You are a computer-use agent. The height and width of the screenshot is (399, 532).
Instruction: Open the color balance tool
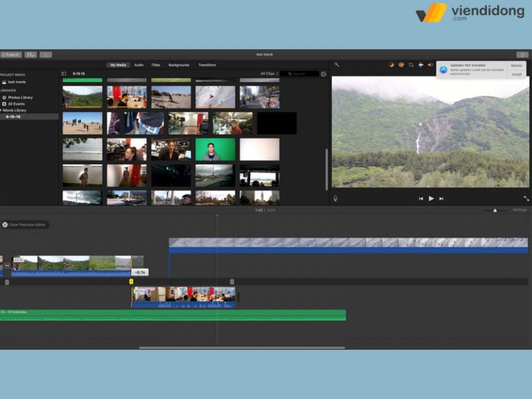click(391, 65)
